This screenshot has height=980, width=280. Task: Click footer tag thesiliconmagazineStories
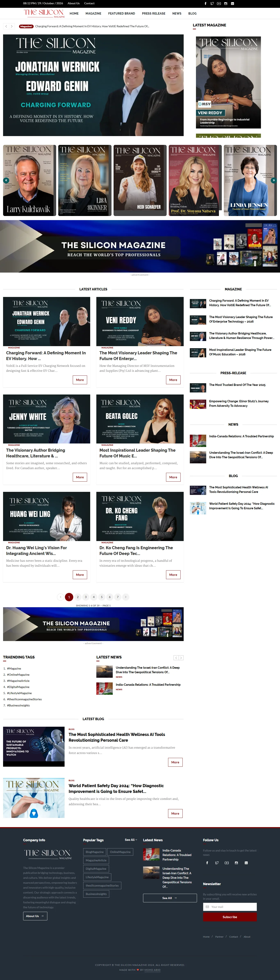pos(102,885)
